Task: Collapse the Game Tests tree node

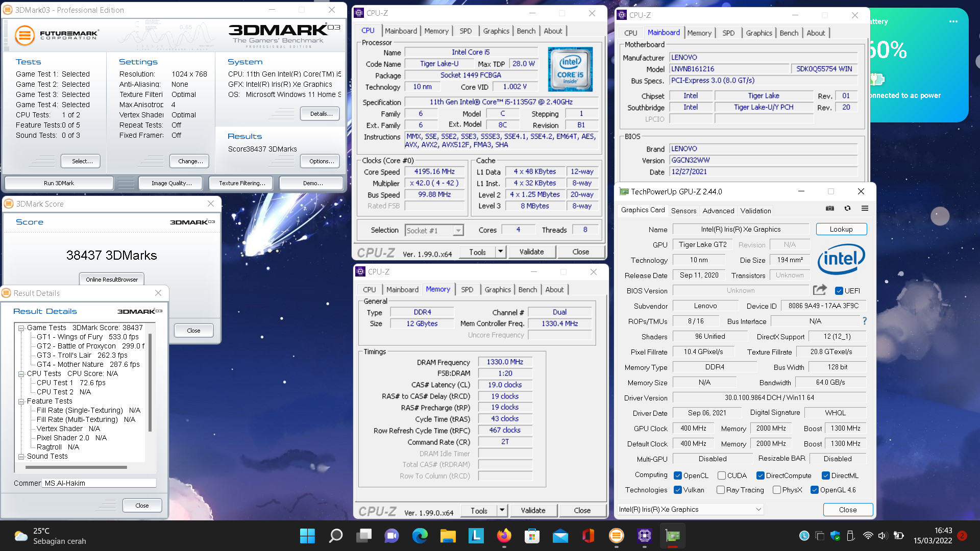Action: pyautogui.click(x=21, y=328)
